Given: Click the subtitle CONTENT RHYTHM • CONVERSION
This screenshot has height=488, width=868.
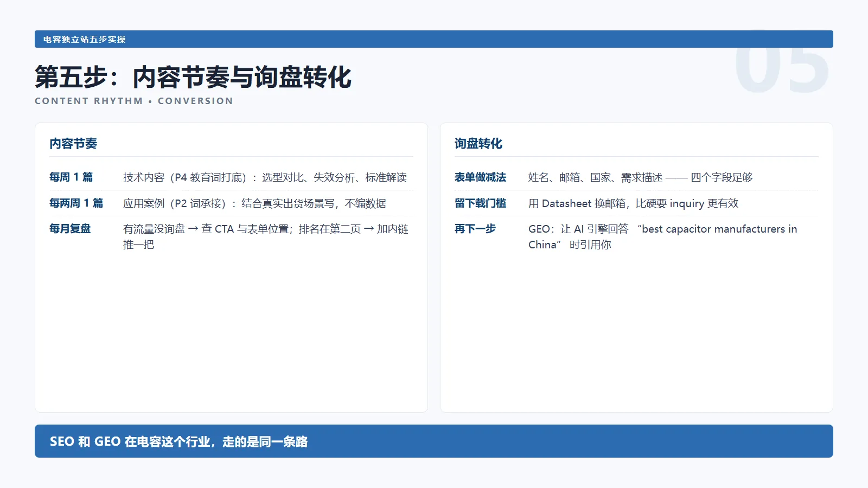Looking at the screenshot, I should 134,101.
